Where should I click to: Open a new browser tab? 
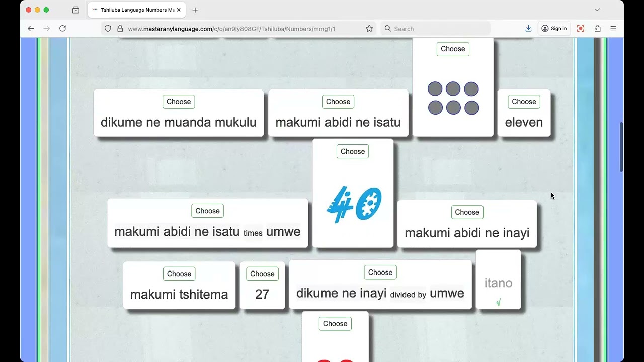tap(195, 10)
